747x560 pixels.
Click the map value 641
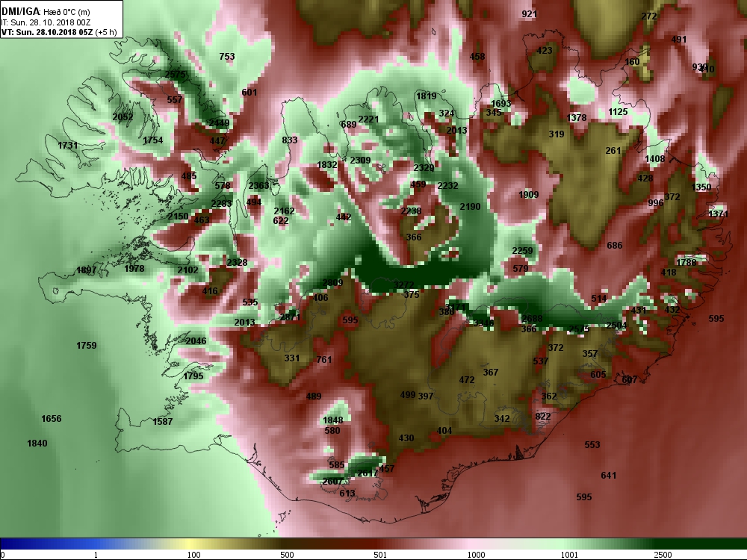(x=609, y=475)
